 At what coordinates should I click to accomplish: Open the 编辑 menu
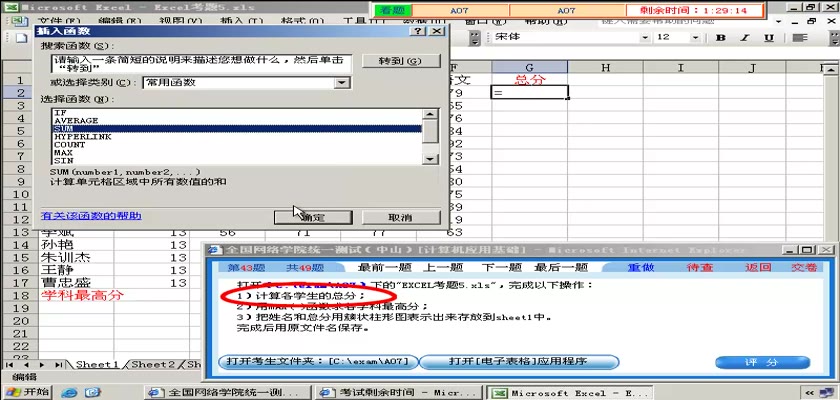pos(120,21)
